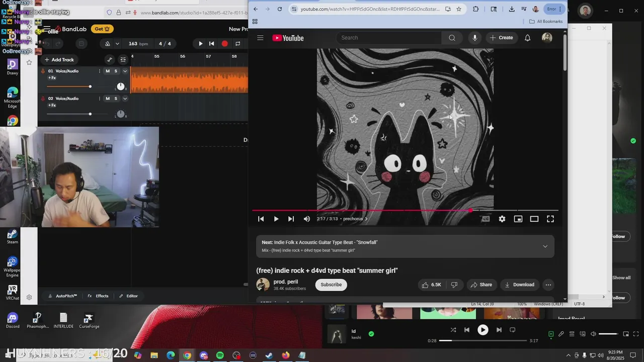644x362 pixels.
Task: Click BandLab Get membership button
Action: point(102,29)
